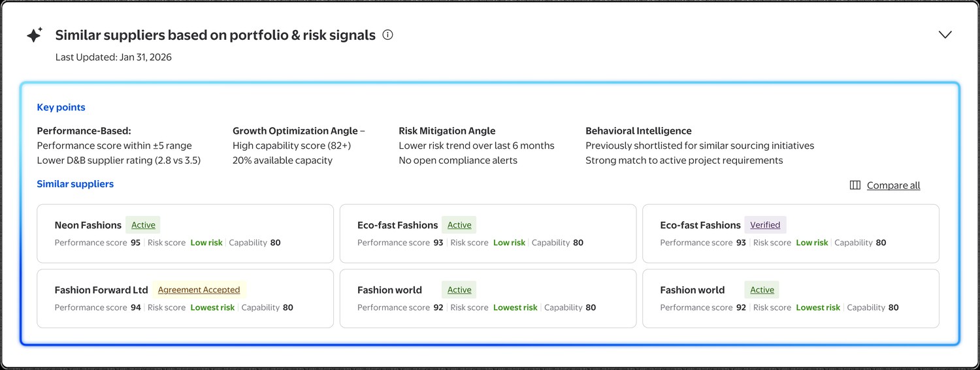Image resolution: width=980 pixels, height=370 pixels.
Task: Open the Compare all link
Action: [x=893, y=185]
